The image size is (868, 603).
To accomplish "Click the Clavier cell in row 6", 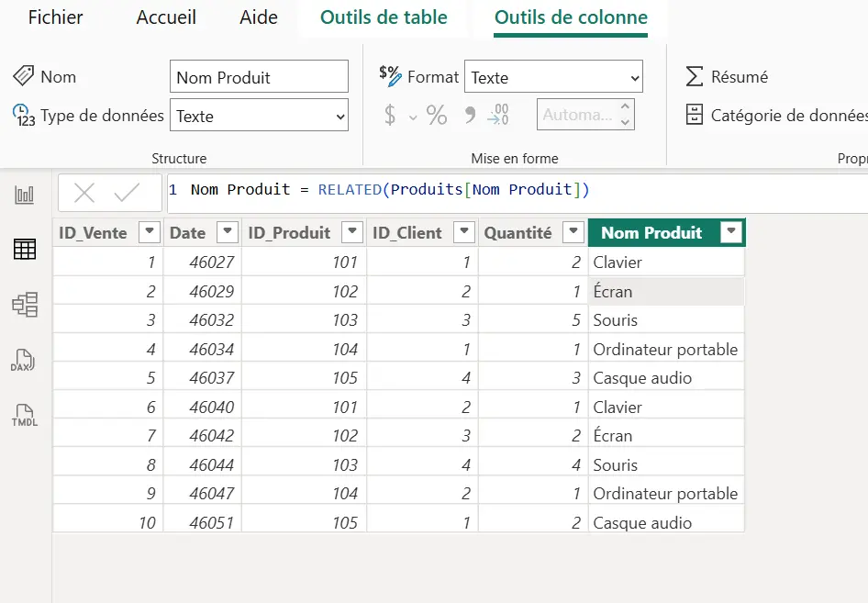I will 666,407.
